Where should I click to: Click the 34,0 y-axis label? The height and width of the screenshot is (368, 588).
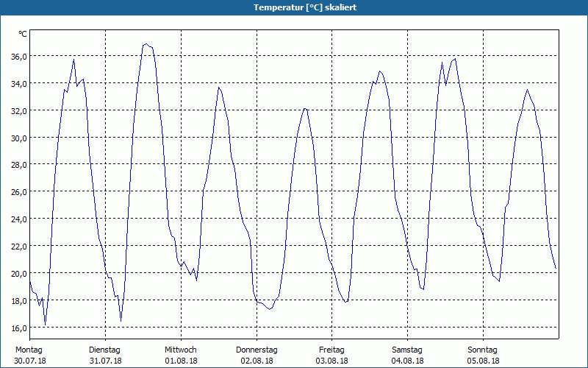coord(19,84)
